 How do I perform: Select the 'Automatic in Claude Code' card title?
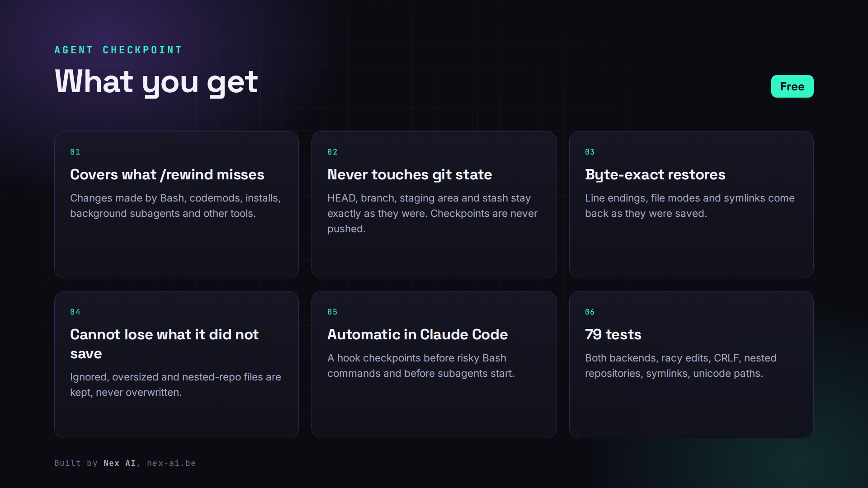pos(417,334)
